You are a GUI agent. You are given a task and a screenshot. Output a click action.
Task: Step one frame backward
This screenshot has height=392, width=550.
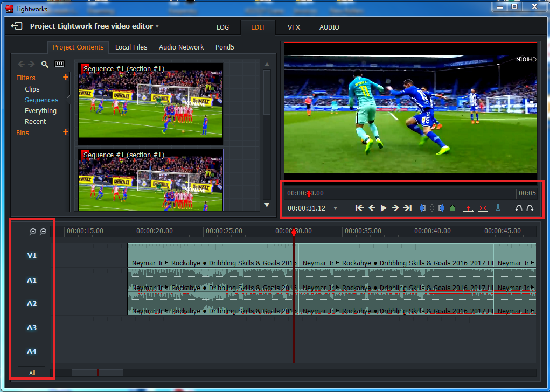pos(372,208)
